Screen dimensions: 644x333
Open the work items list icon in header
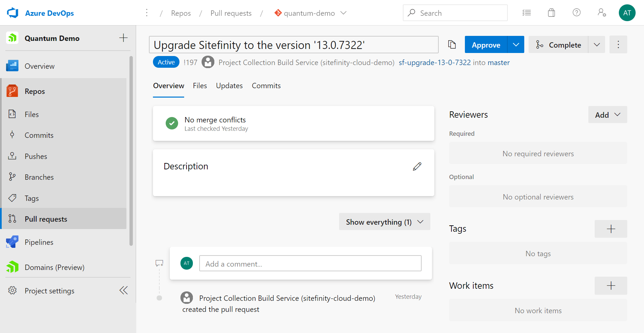[527, 13]
